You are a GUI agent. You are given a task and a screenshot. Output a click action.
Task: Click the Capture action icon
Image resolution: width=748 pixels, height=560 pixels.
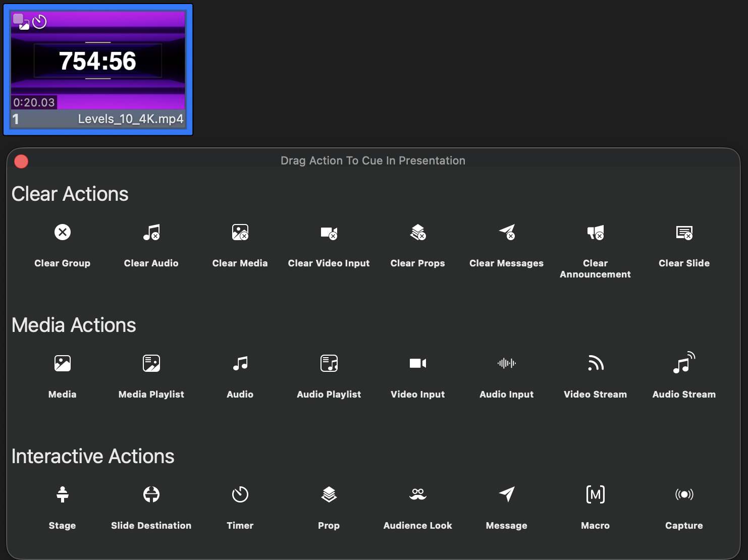[x=684, y=494]
